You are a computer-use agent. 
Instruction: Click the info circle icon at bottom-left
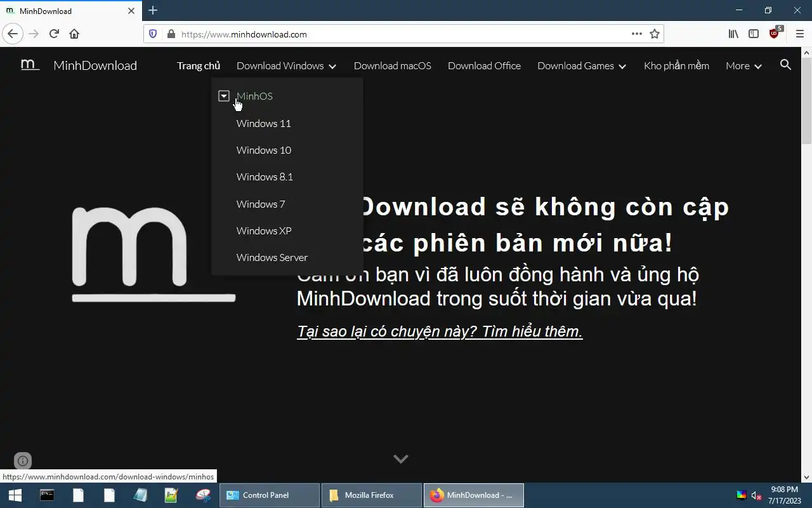pyautogui.click(x=23, y=461)
